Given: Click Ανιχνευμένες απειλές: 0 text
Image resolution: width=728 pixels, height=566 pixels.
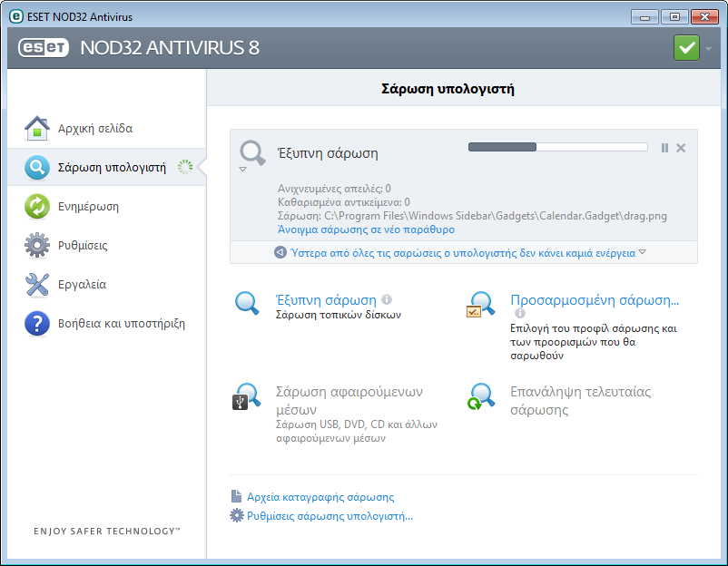Looking at the screenshot, I should [334, 189].
